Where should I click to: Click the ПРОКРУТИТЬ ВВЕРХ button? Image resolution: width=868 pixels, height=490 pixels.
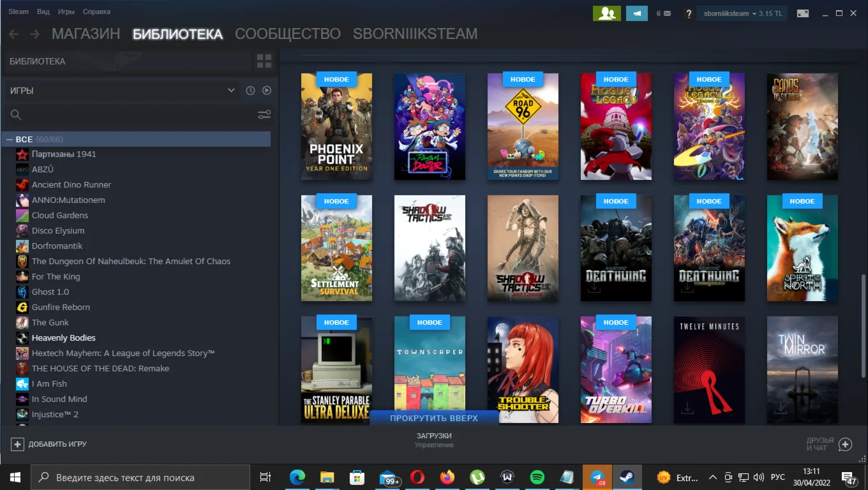(433, 418)
